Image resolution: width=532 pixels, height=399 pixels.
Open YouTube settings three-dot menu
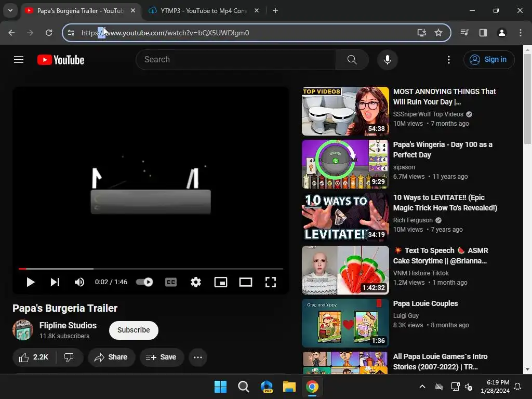point(449,60)
